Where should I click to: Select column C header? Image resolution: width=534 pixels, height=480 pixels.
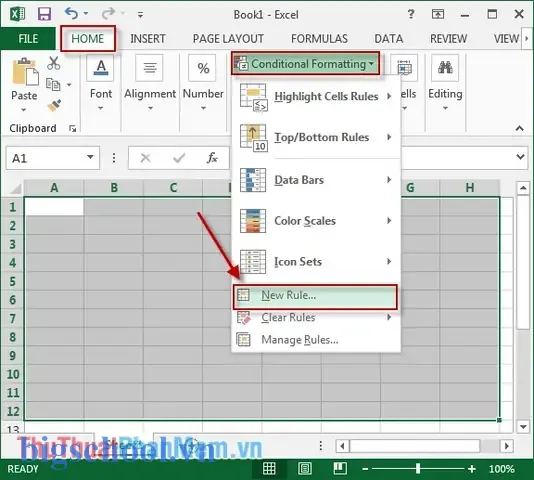(173, 188)
